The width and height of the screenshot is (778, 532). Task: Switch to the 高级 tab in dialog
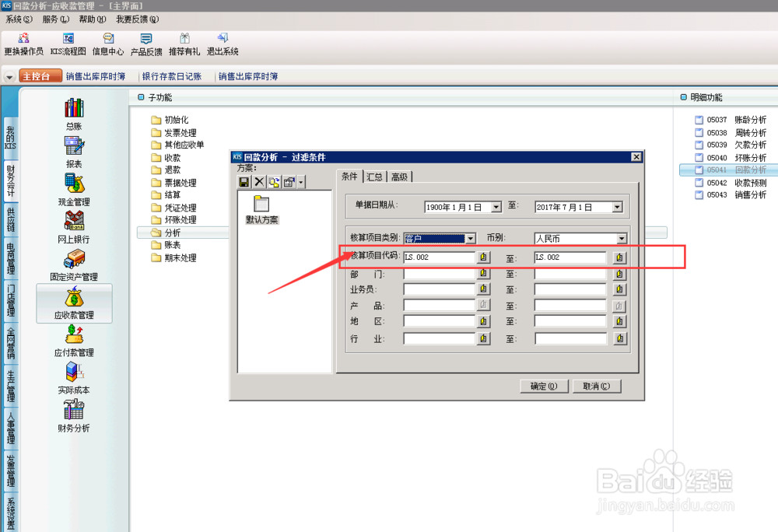coord(399,177)
